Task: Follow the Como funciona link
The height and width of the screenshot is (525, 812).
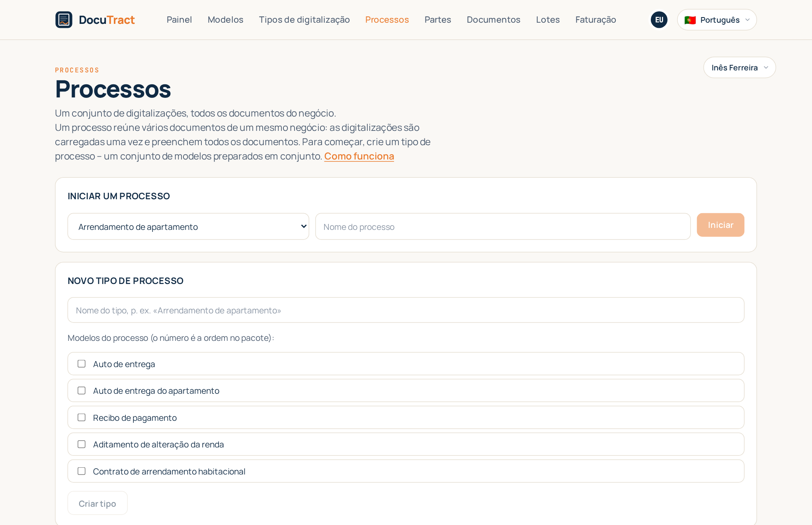Action: tap(359, 156)
